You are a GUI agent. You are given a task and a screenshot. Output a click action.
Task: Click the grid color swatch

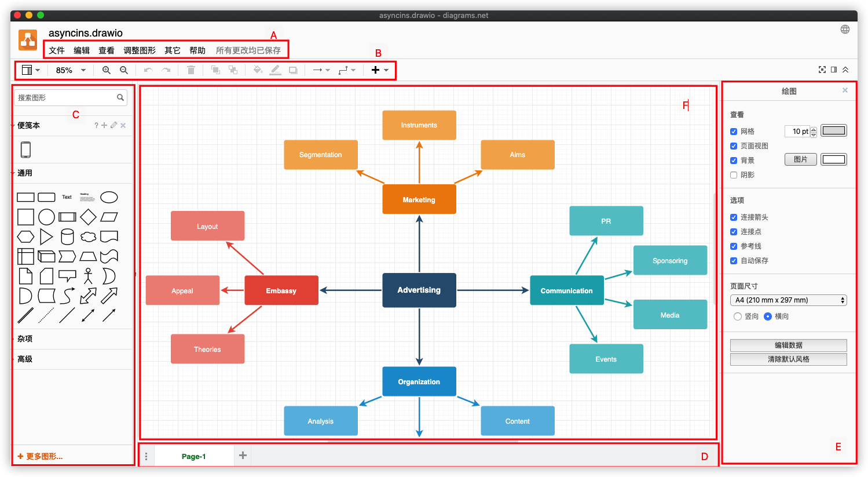click(x=834, y=131)
